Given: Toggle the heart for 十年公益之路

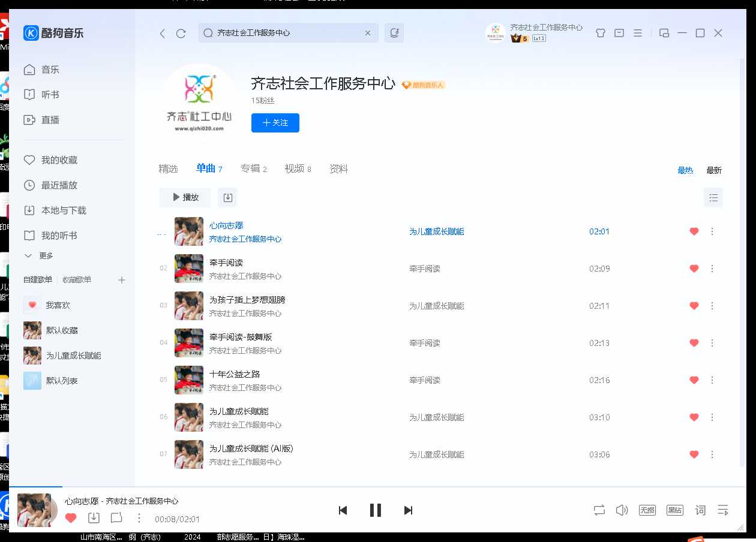Looking at the screenshot, I should [x=694, y=380].
